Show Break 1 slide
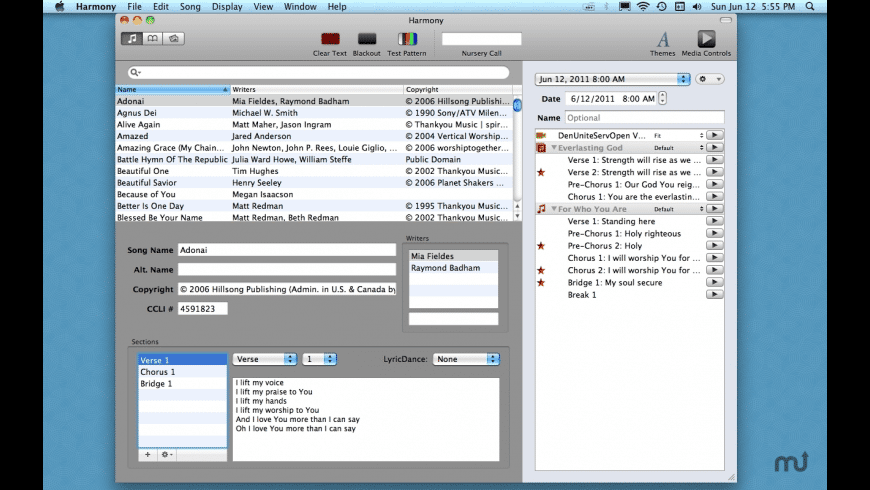This screenshot has width=870, height=490. (x=715, y=294)
